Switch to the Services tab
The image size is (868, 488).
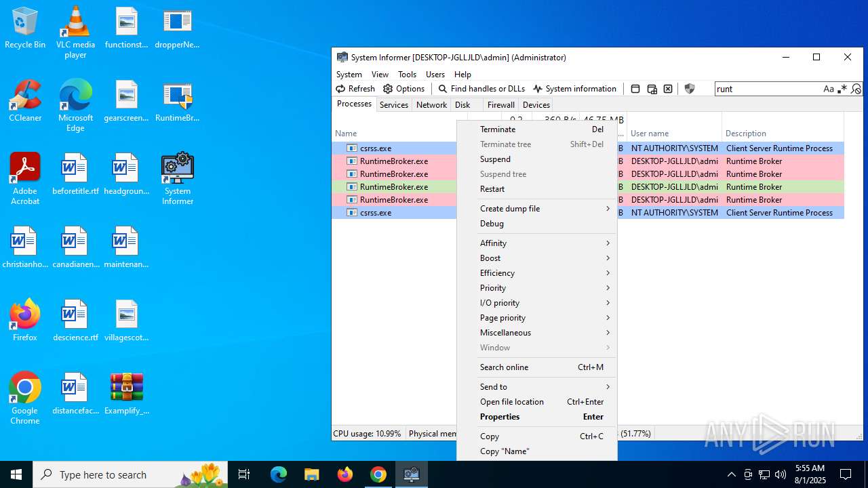click(394, 105)
